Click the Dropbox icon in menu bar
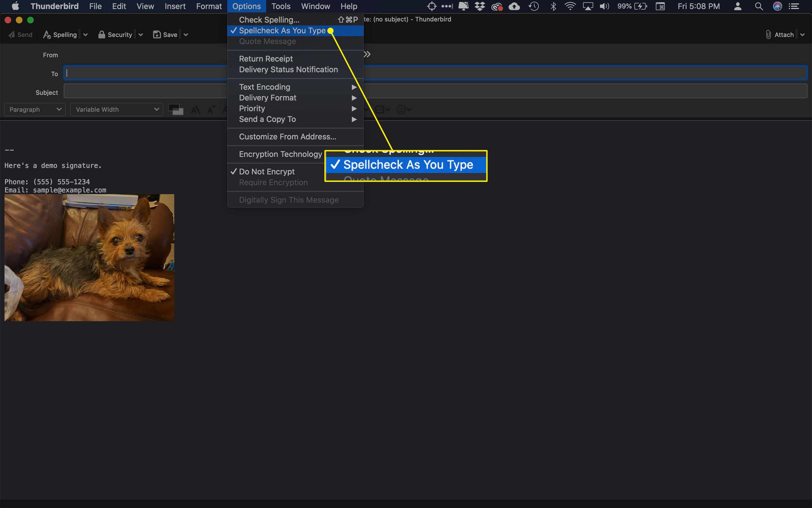 tap(480, 6)
